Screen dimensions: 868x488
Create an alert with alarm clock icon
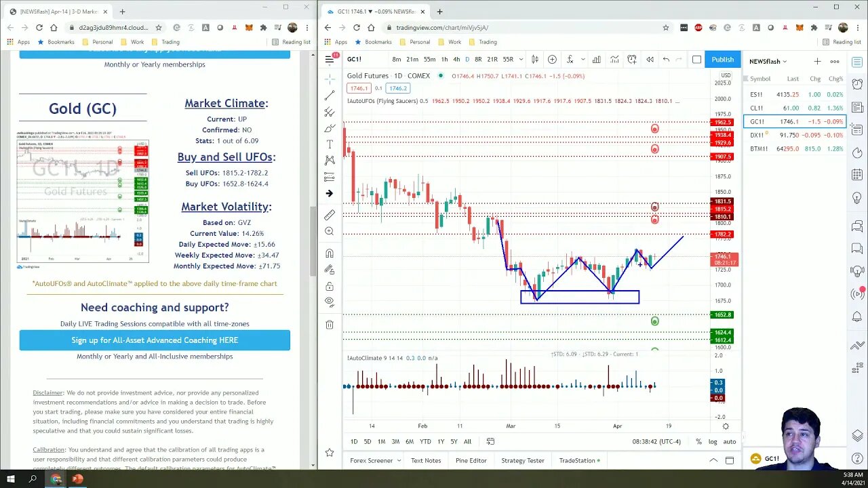pyautogui.click(x=632, y=60)
